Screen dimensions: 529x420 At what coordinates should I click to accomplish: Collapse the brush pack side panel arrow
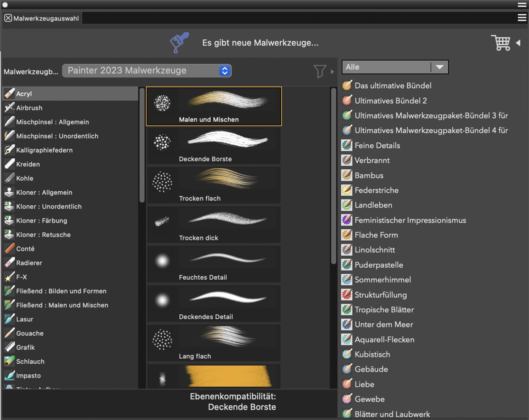pyautogui.click(x=519, y=43)
